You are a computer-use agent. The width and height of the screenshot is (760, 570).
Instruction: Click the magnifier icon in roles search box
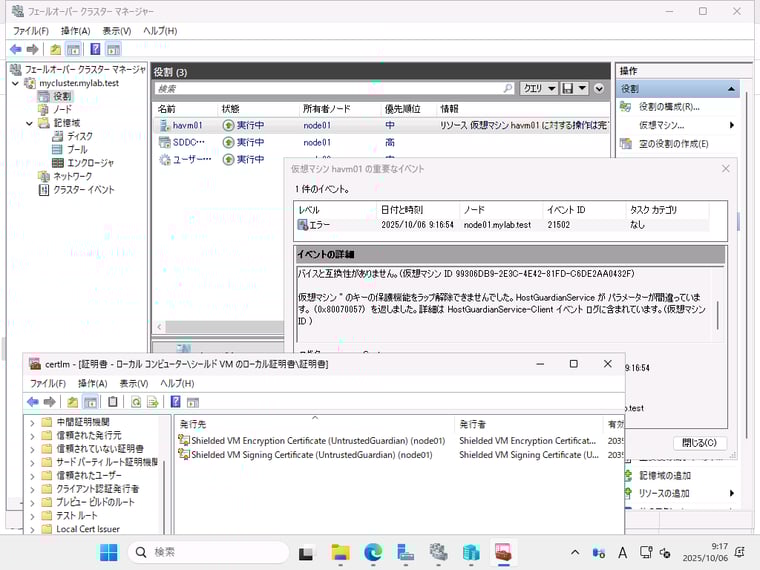[x=507, y=88]
